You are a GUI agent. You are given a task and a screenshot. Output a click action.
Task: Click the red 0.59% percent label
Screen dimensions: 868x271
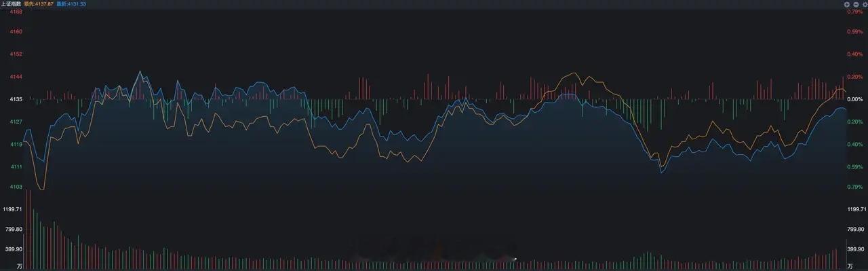click(x=854, y=31)
